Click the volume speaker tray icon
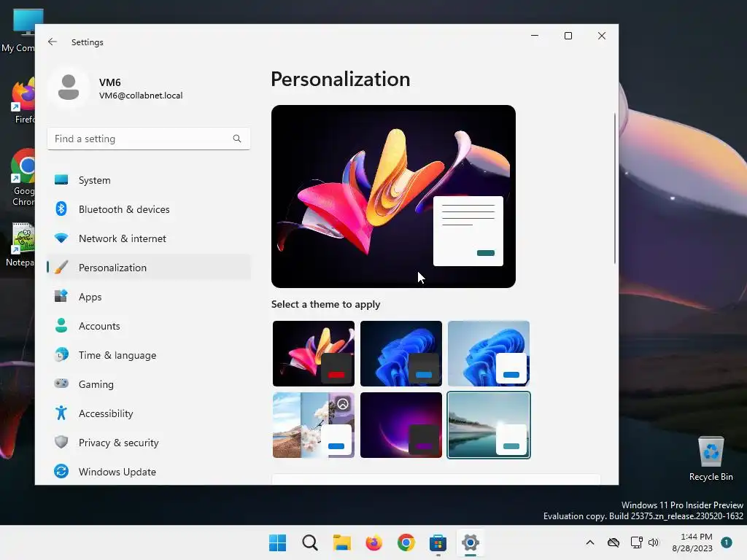 click(x=654, y=542)
